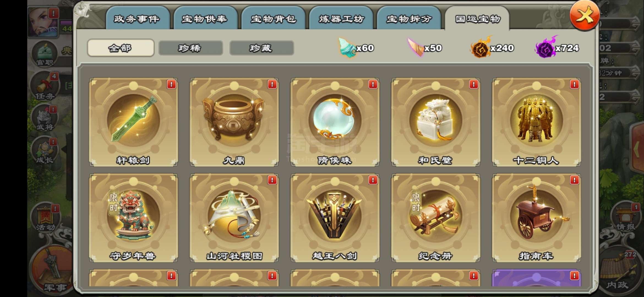Select the 隋侯珠 pearl treasure

(x=335, y=122)
